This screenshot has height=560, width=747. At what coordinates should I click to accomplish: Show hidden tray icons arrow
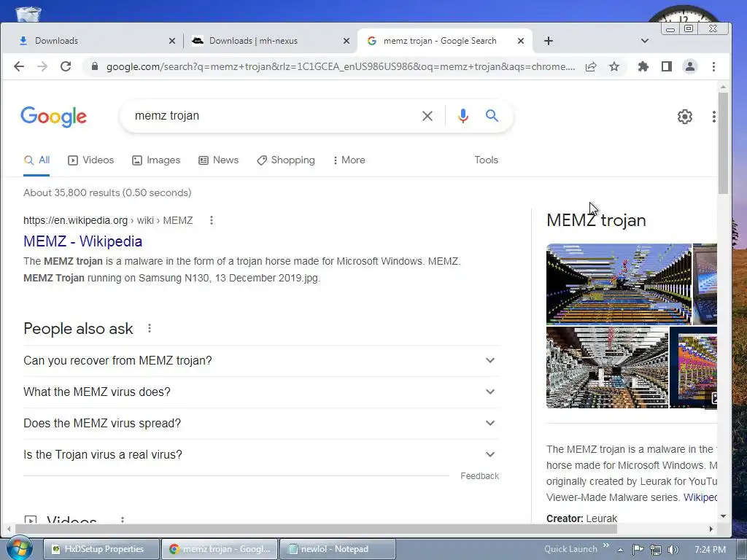pyautogui.click(x=620, y=550)
